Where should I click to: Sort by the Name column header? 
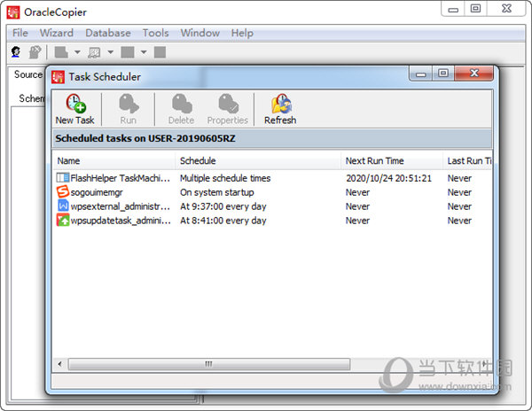114,160
